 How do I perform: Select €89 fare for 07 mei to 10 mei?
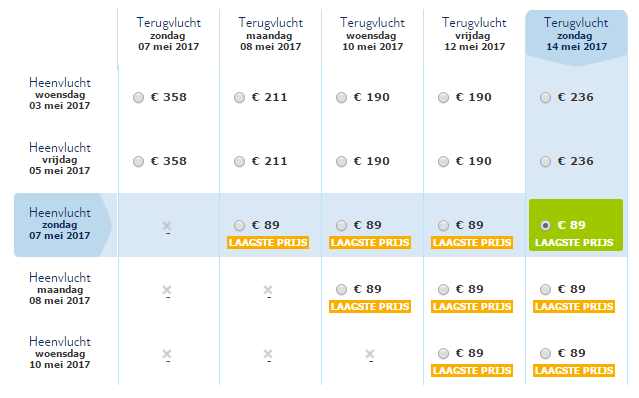point(342,225)
